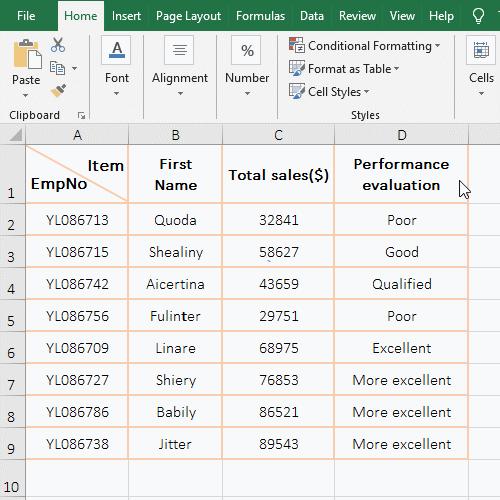
Task: Click the Copy icon in Clipboard
Action: [x=57, y=68]
